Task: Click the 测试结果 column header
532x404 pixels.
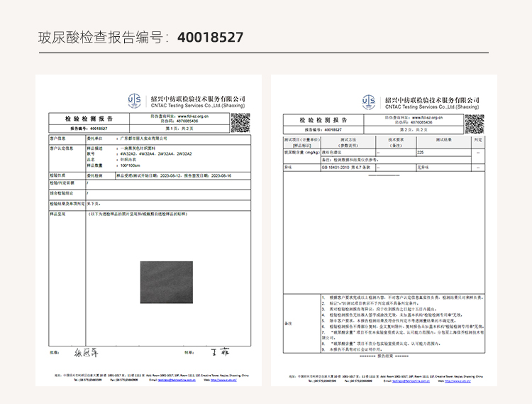Action: pyautogui.click(x=444, y=141)
